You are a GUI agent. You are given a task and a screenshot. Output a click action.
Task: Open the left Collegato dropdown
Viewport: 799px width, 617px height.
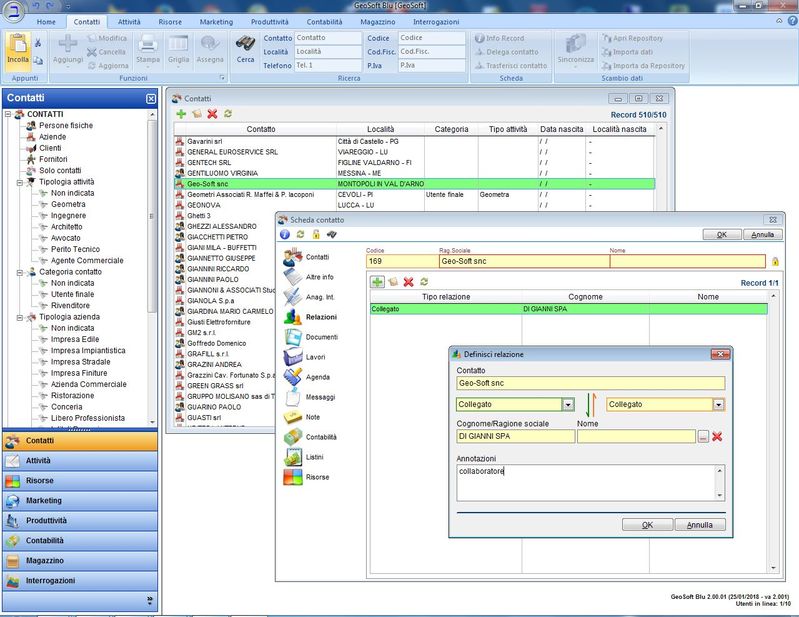(568, 404)
